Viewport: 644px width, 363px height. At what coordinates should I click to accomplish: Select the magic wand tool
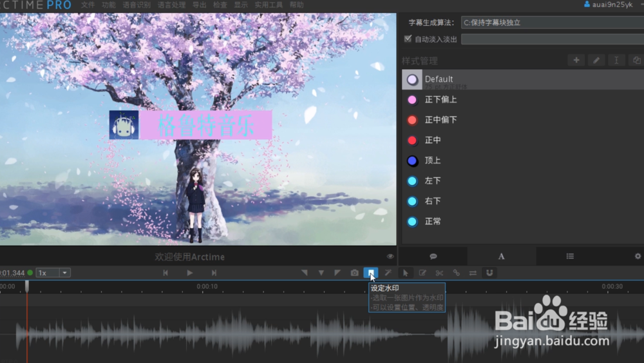(x=388, y=273)
